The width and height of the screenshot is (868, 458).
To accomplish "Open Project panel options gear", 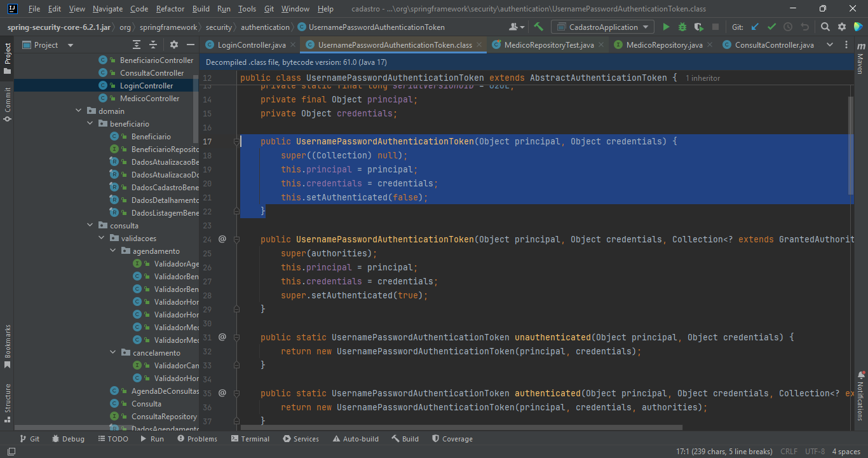I will (174, 45).
